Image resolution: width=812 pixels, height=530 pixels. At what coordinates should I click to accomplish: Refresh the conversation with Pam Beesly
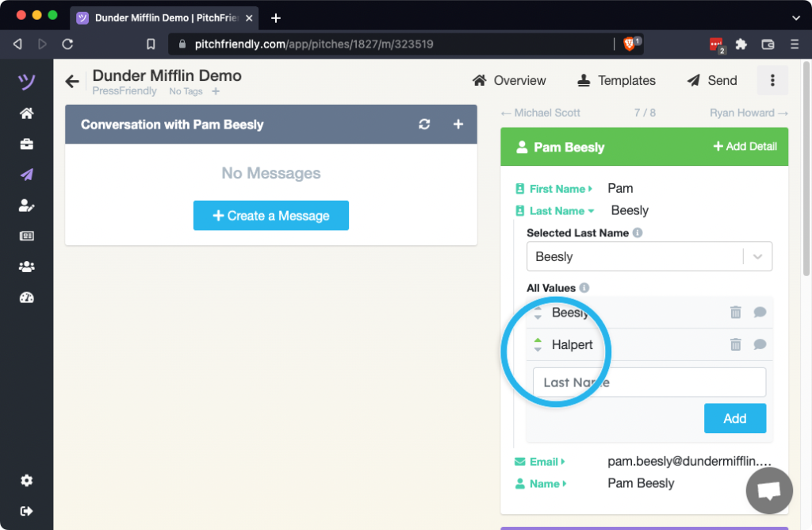(425, 125)
